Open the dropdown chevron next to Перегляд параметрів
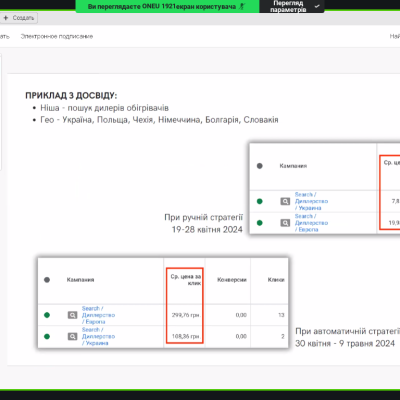Image resolution: width=400 pixels, height=400 pixels. point(317,6)
